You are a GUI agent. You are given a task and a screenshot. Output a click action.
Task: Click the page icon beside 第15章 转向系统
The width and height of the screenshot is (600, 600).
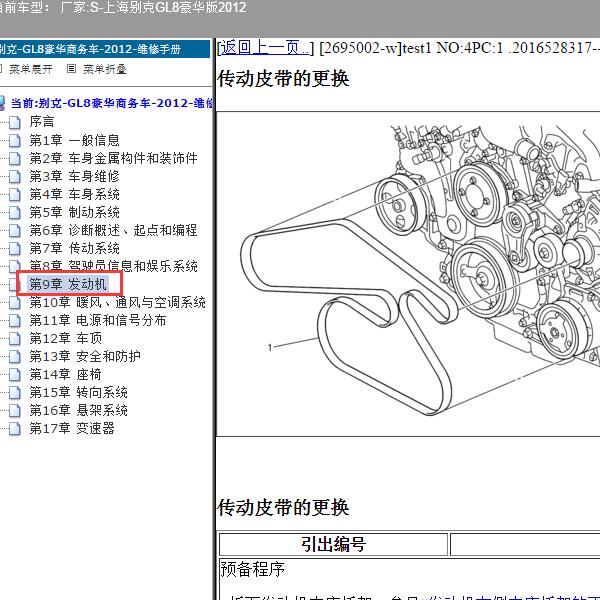[15, 393]
